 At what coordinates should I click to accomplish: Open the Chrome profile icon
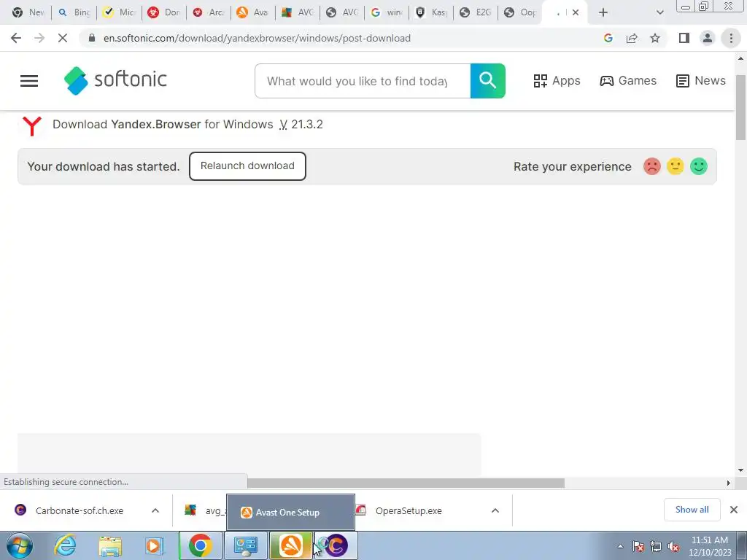[x=708, y=38]
